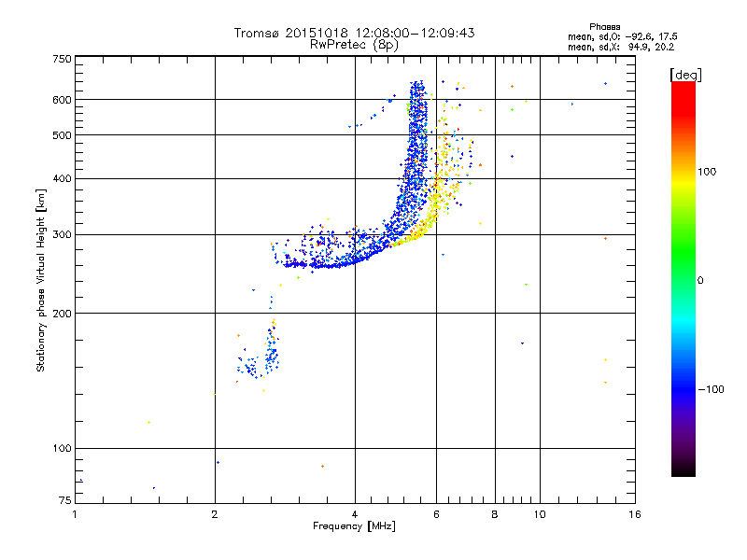Click the colorbar tick label '100'
The width and height of the screenshot is (747, 560).
point(707,172)
